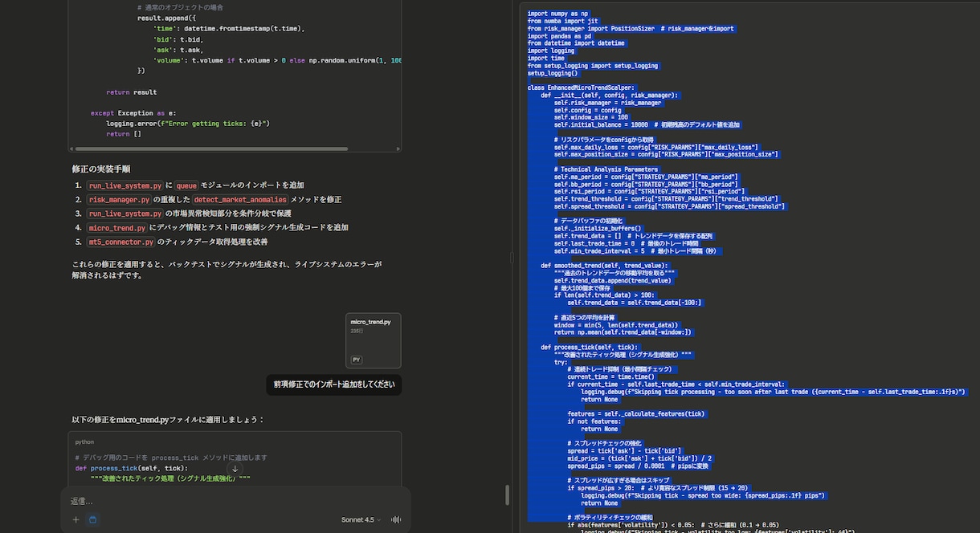The height and width of the screenshot is (533, 980).
Task: Click 'current_time = time.time()' line
Action: pos(610,376)
